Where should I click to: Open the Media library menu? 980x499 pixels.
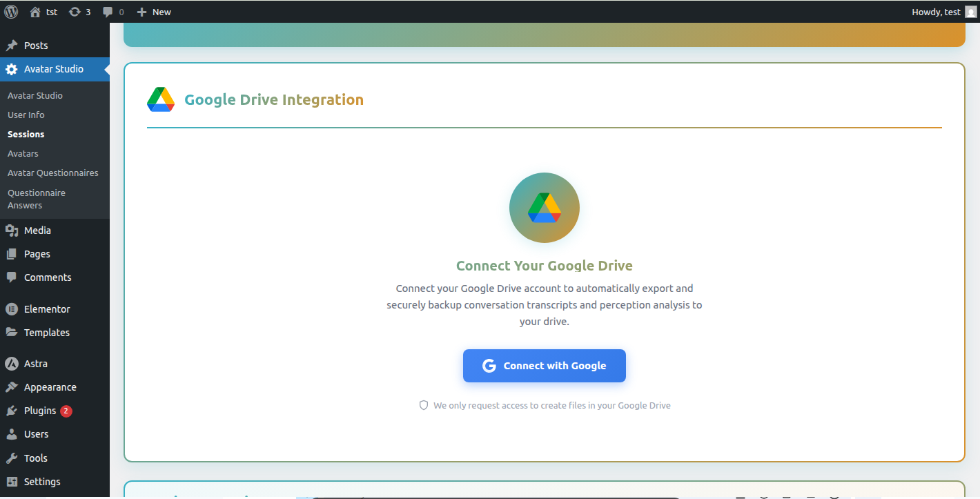37,231
